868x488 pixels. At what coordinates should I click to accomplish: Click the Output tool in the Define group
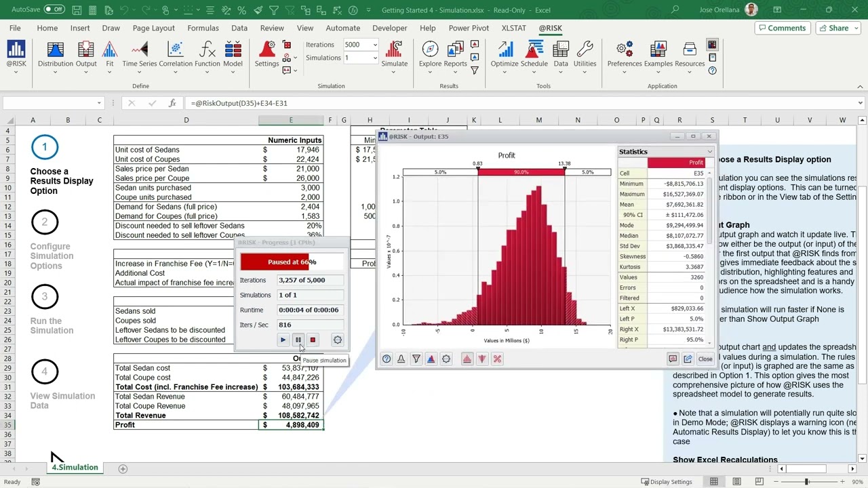pos(86,56)
